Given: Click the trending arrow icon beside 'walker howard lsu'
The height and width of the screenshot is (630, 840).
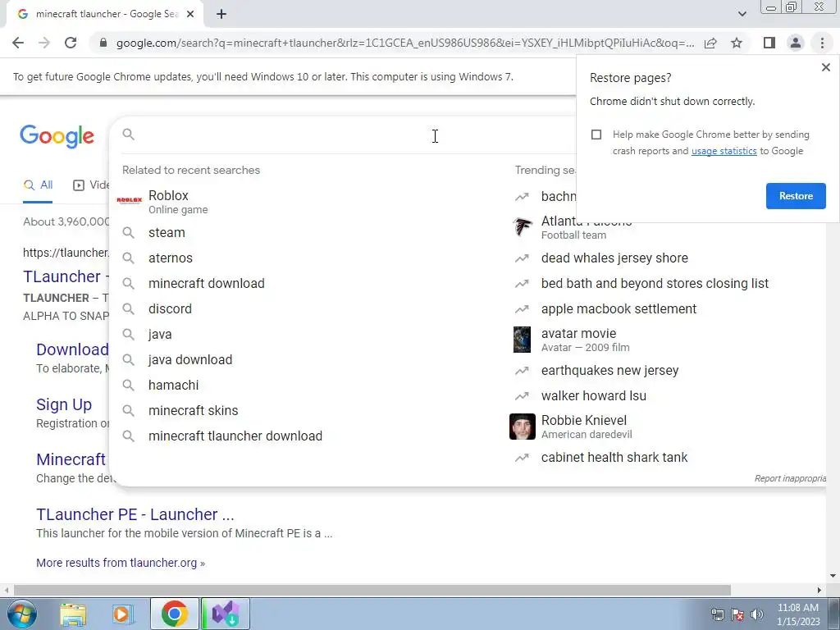Looking at the screenshot, I should click(x=522, y=396).
